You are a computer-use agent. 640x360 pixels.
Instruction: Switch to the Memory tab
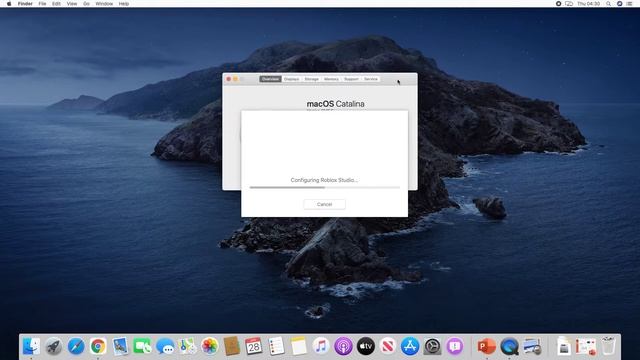pos(331,79)
